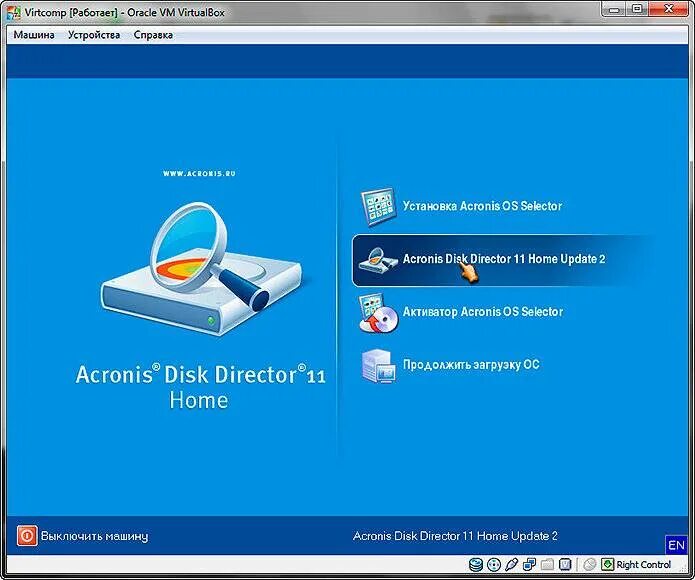This screenshot has height=580, width=695.
Task: Click the VirtualBox title bar icon
Action: [x=13, y=11]
